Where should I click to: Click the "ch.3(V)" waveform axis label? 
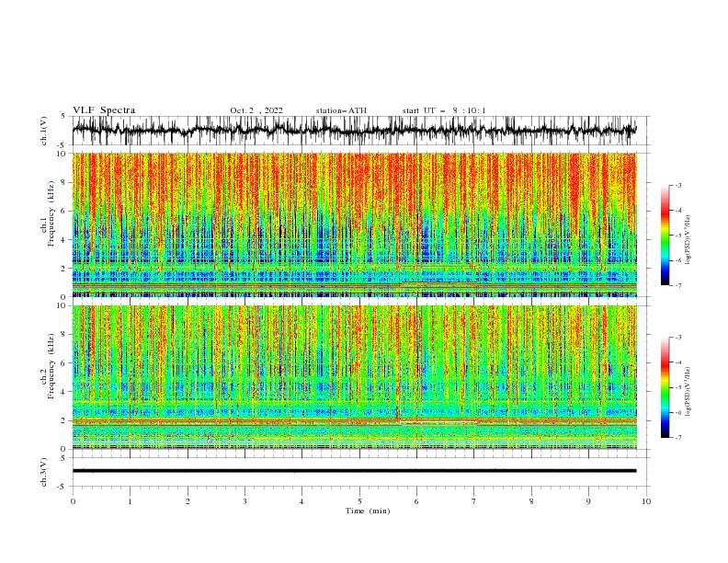[44, 472]
